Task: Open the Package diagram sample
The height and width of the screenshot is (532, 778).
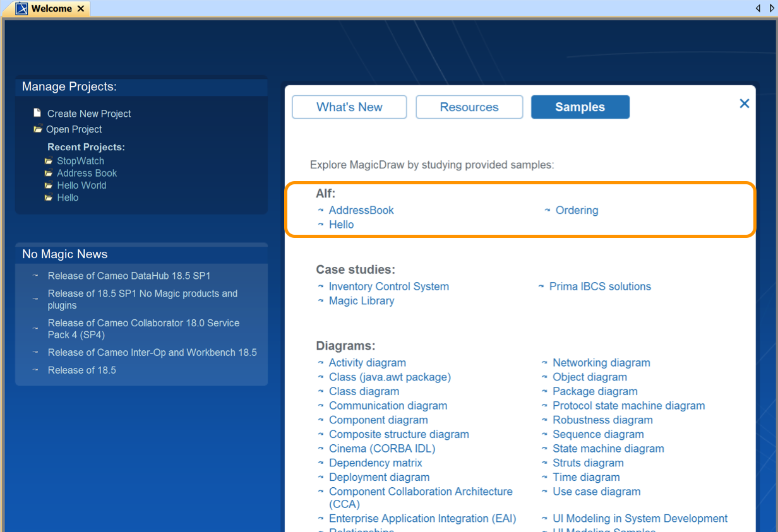Action: coord(595,391)
